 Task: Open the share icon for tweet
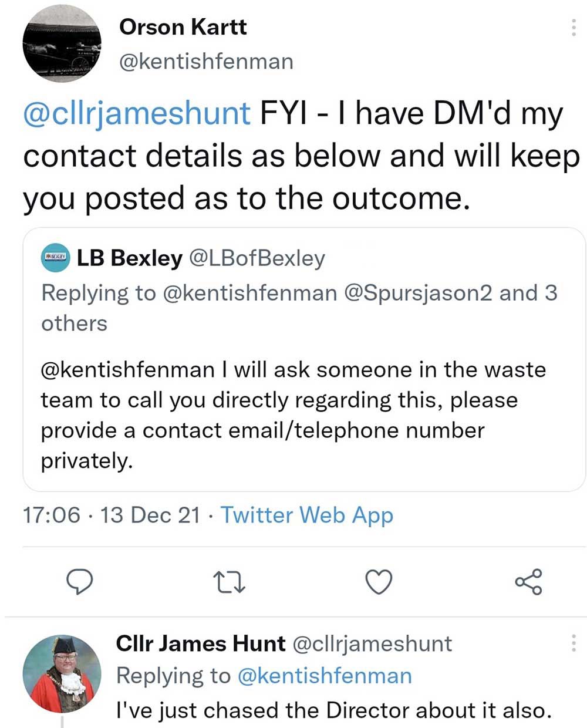pyautogui.click(x=528, y=582)
